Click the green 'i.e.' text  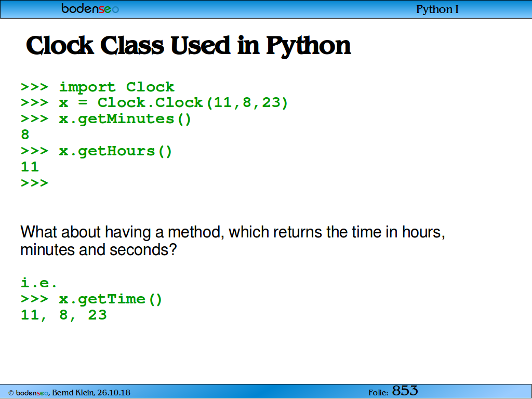click(x=39, y=282)
